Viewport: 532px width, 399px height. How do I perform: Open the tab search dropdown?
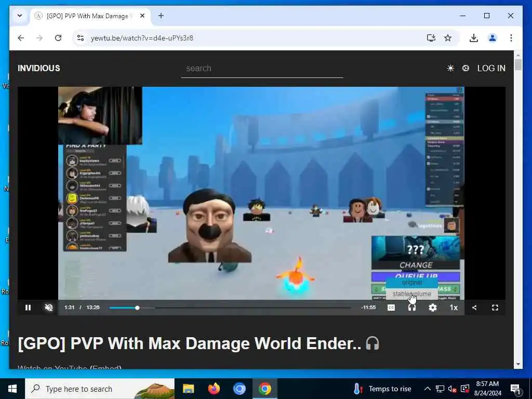(x=20, y=16)
